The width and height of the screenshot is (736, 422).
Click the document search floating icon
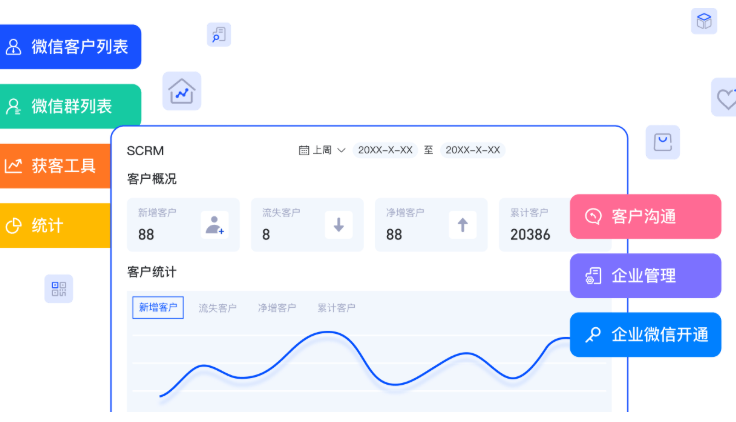coord(219,35)
